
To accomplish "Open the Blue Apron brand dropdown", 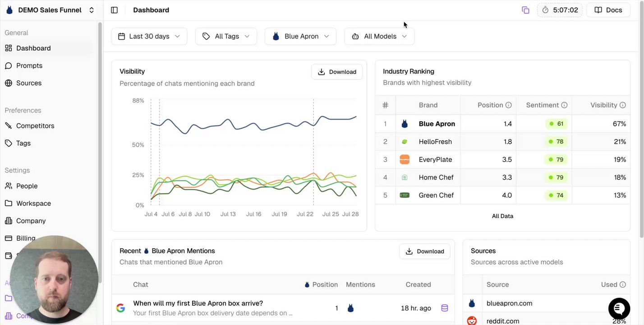I will click(300, 36).
